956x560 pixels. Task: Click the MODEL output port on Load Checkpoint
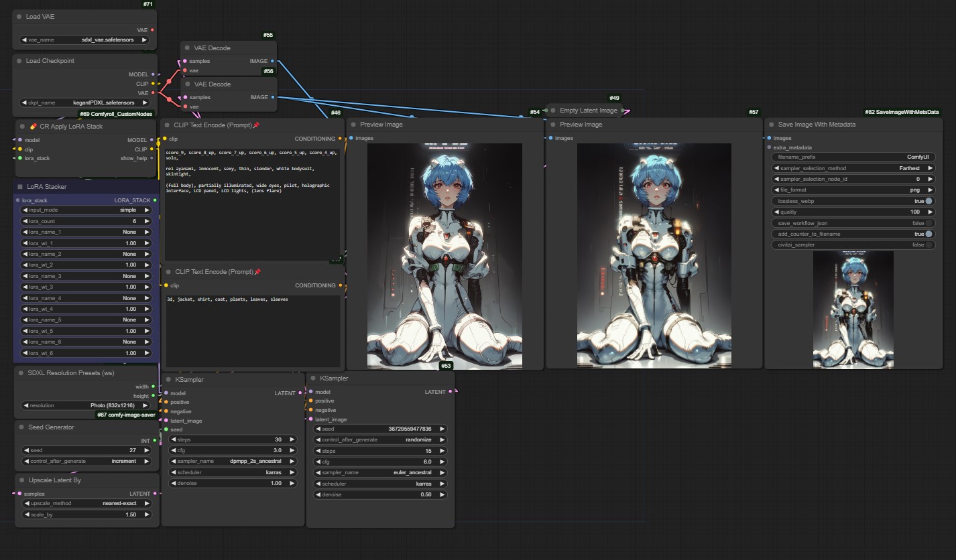[x=153, y=74]
